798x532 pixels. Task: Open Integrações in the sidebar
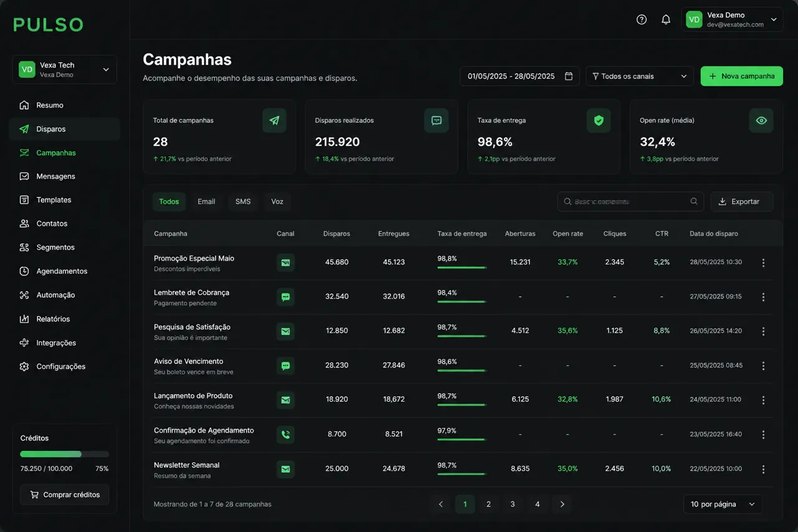(64, 343)
